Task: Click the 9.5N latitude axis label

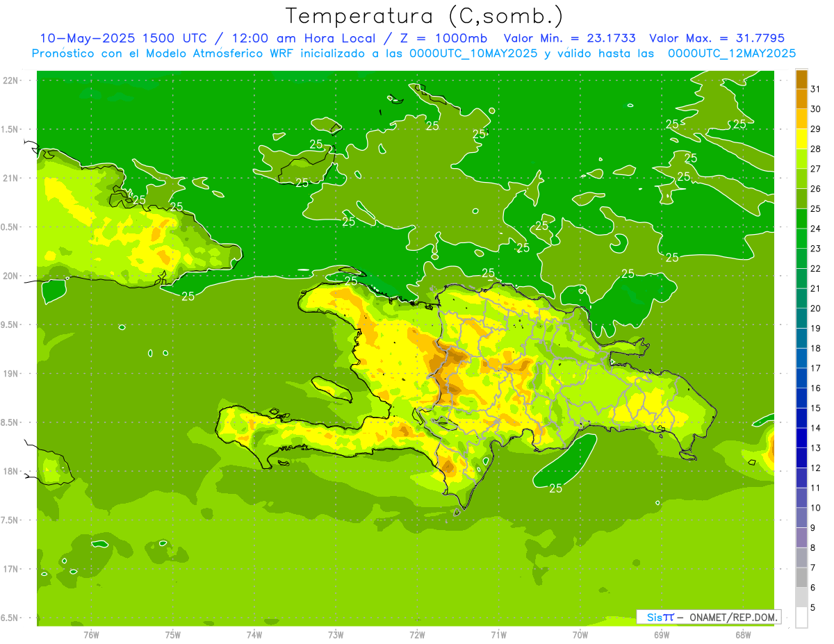Action: tap(10, 324)
